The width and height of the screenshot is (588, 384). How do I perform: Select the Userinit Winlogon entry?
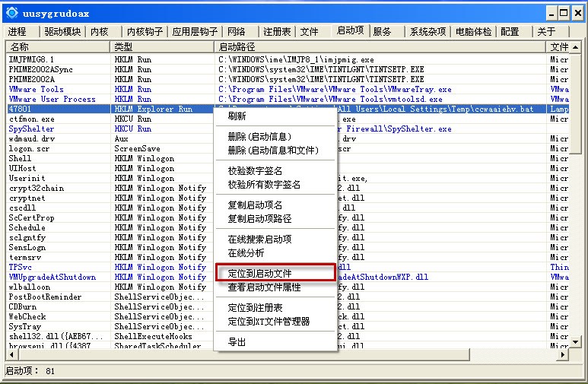288,178
